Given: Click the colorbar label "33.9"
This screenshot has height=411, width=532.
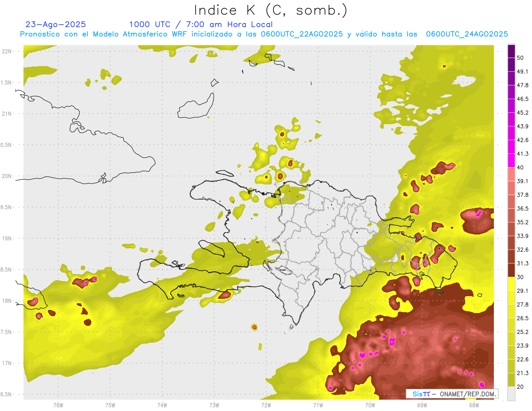Looking at the screenshot, I should [523, 236].
